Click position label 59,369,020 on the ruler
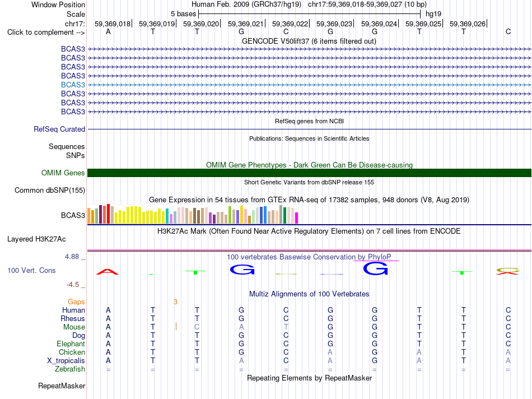Image resolution: width=532 pixels, height=399 pixels. click(x=201, y=24)
